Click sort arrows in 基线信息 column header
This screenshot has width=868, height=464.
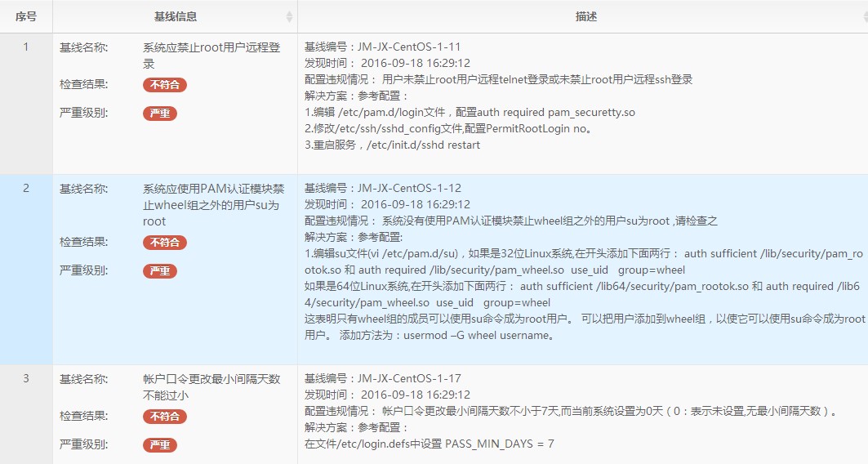pos(289,16)
